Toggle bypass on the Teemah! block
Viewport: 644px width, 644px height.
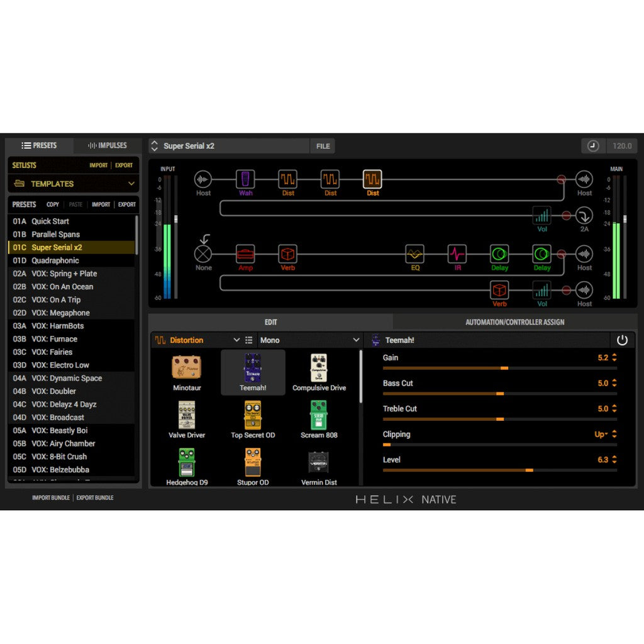[x=623, y=340]
